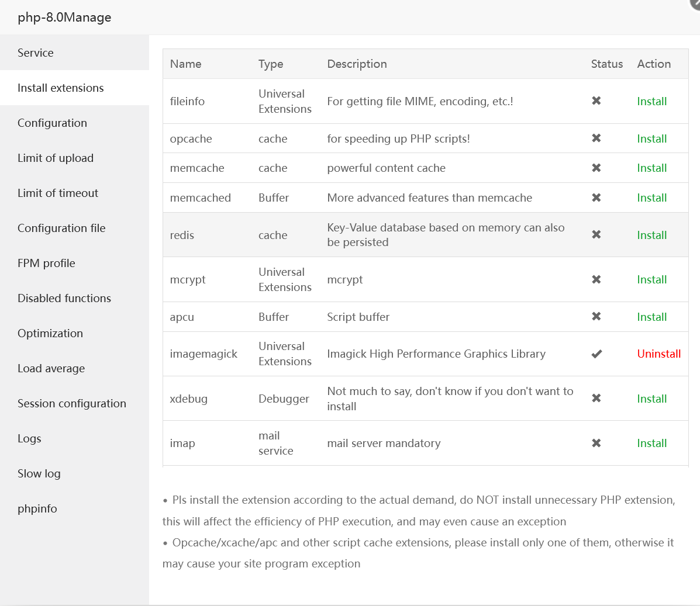This screenshot has height=606, width=700.
Task: Click the fileinfo not-installed status icon
Action: [596, 101]
